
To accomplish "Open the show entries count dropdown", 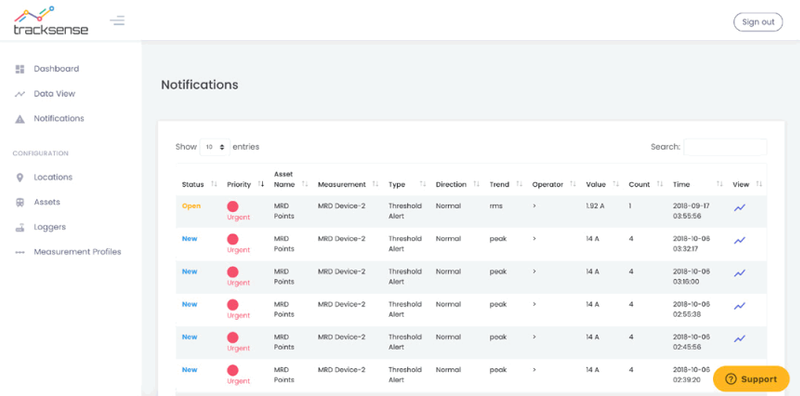I will point(215,147).
